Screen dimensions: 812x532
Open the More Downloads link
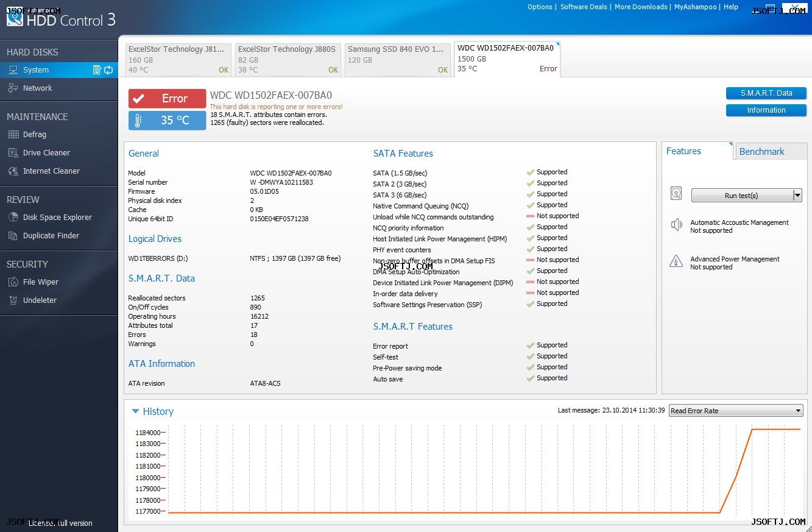641,7
